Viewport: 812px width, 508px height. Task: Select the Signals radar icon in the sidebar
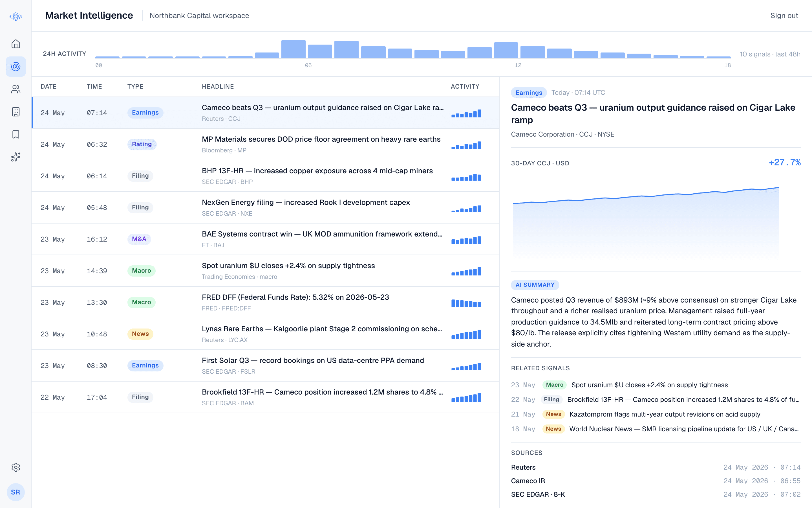(x=16, y=67)
